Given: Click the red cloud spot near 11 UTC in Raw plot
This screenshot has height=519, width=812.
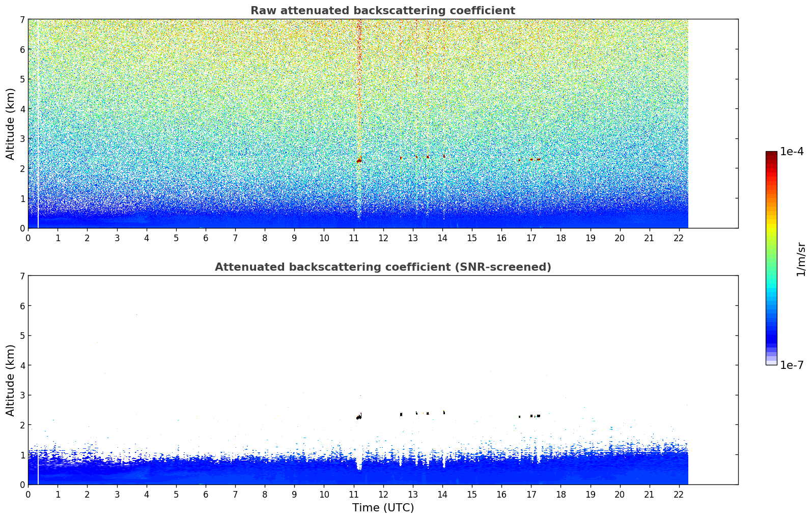Looking at the screenshot, I should tap(359, 160).
